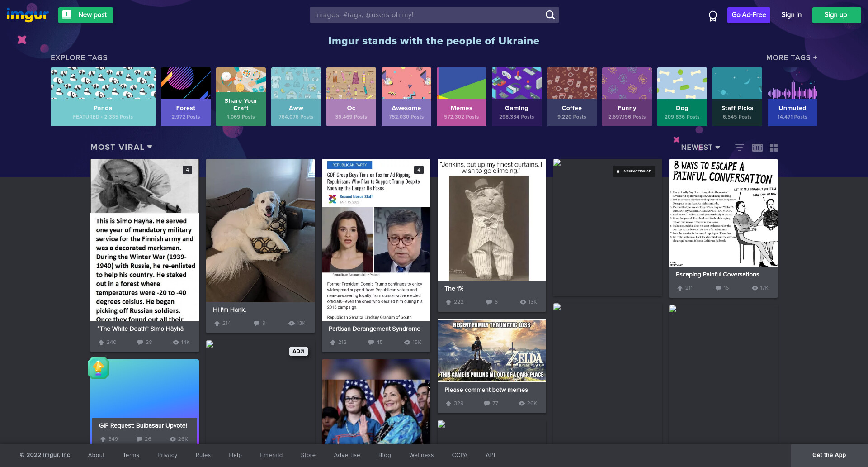The height and width of the screenshot is (467, 868).
Task: Open the Advertise footer link
Action: click(347, 455)
